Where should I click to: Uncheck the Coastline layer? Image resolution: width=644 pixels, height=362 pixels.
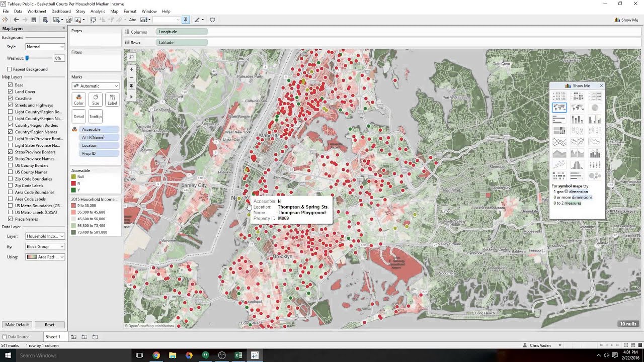pyautogui.click(x=11, y=99)
